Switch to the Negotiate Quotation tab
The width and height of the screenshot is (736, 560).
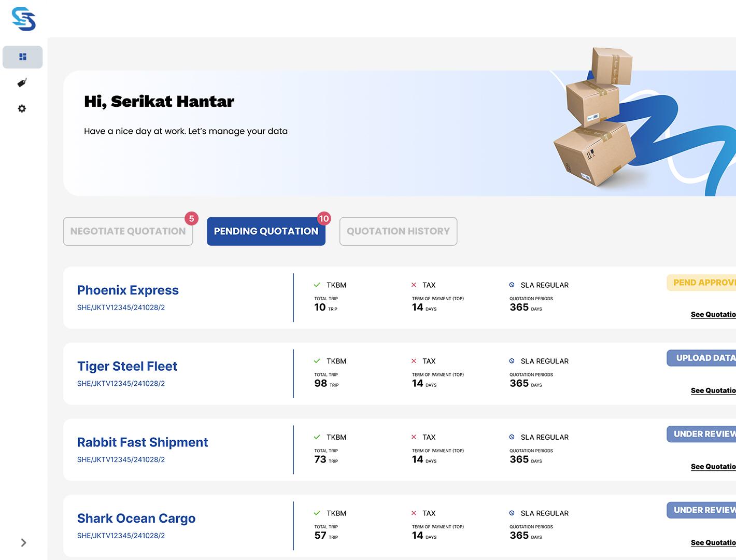coord(128,231)
